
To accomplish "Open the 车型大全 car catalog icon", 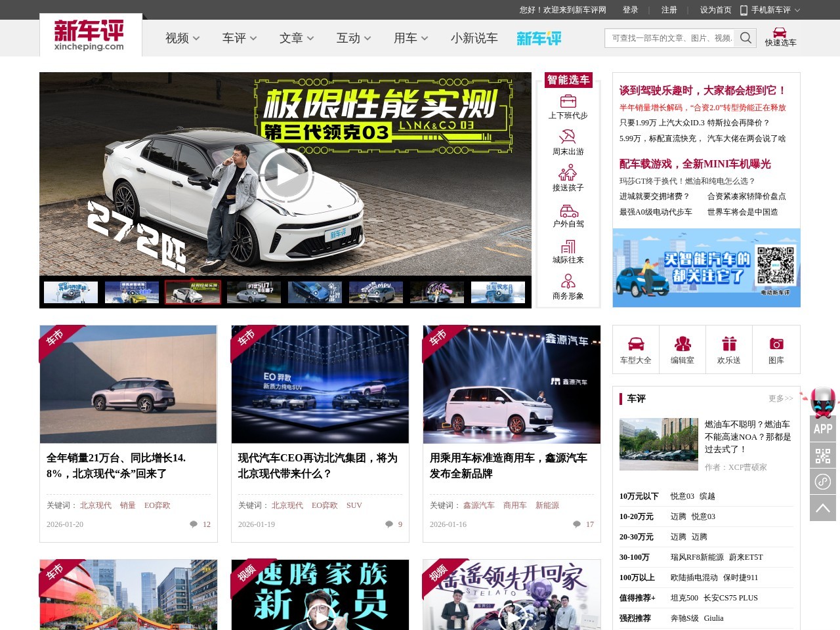I will 636,345.
